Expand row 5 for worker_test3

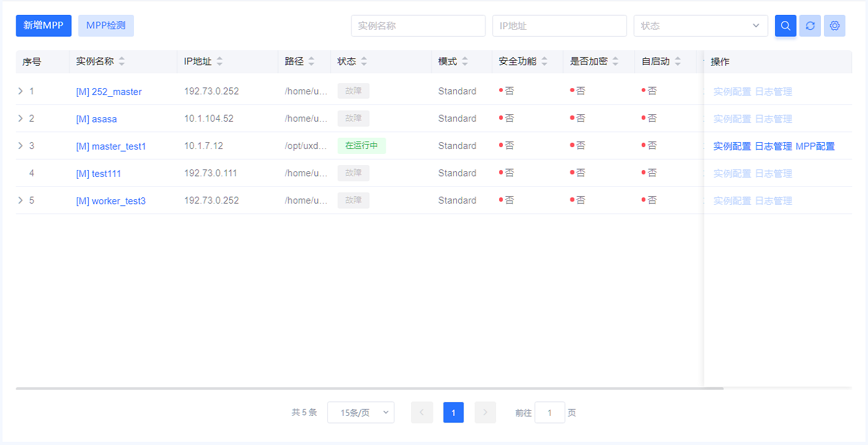pyautogui.click(x=20, y=200)
